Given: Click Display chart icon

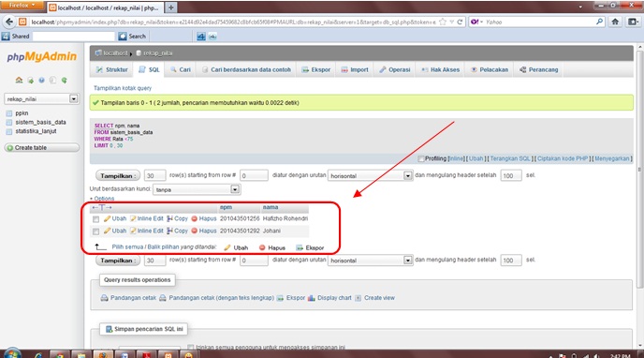Looking at the screenshot, I should 312,298.
